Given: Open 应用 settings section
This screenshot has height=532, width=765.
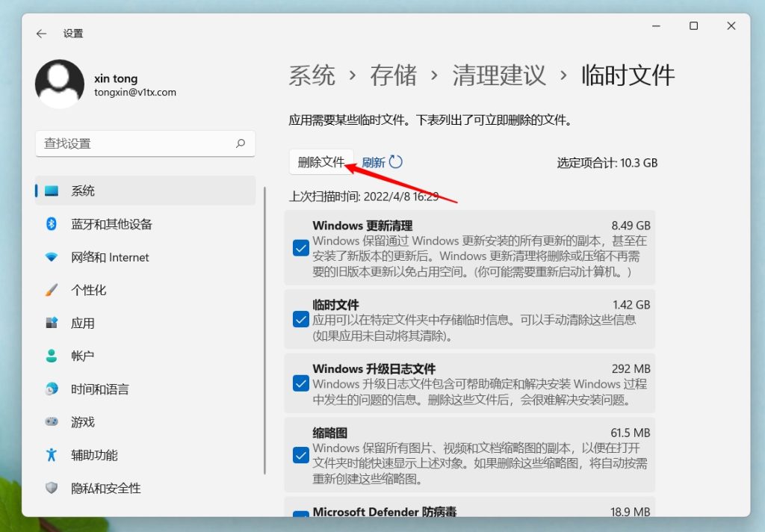Looking at the screenshot, I should click(x=83, y=324).
